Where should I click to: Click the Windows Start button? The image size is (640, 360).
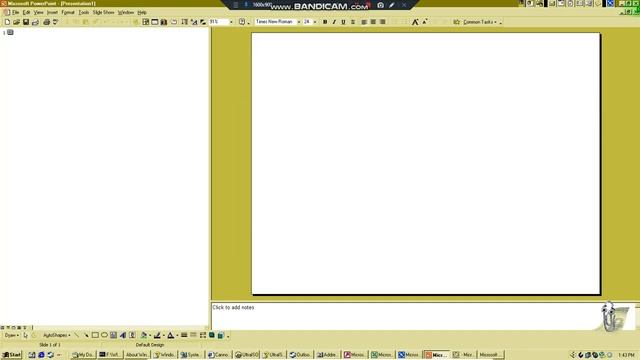point(12,355)
